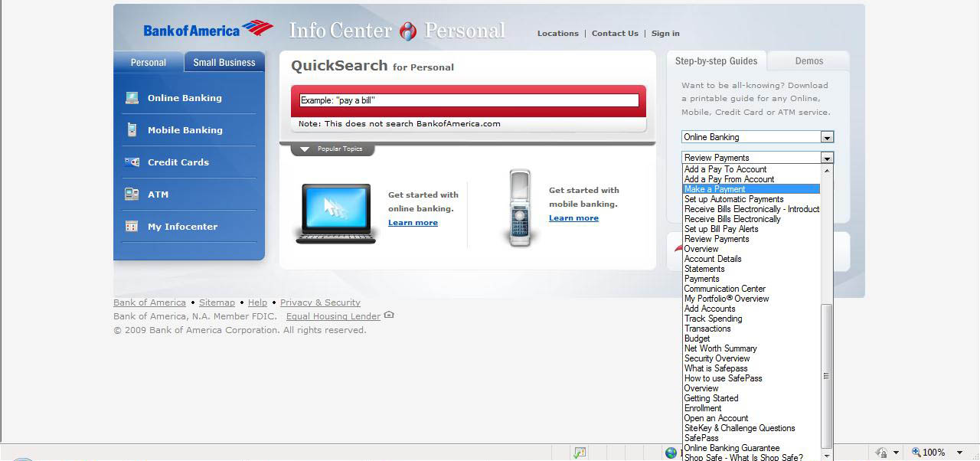Open the Online Banking category dropdown
The width and height of the screenshot is (980, 461).
[x=827, y=137]
